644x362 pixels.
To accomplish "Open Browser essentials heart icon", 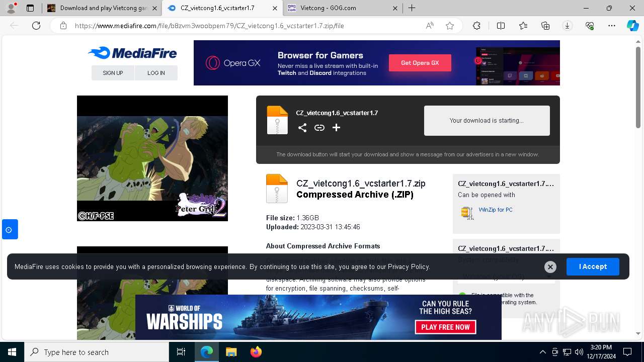I will pyautogui.click(x=590, y=26).
